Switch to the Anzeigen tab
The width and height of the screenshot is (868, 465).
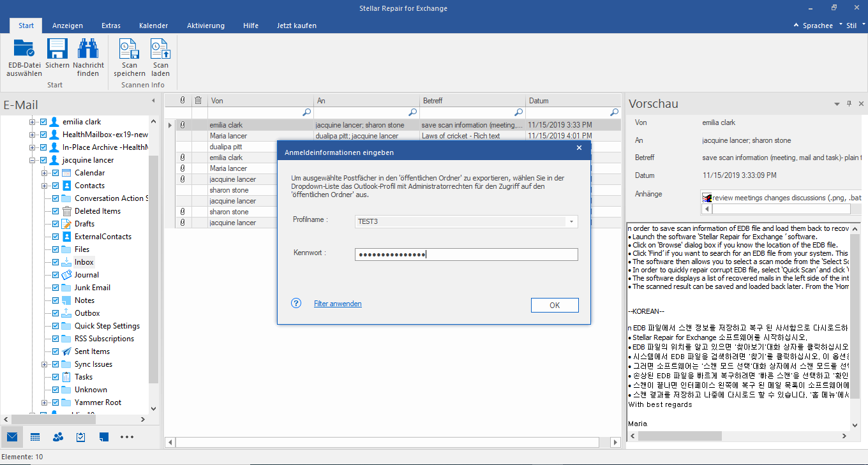coord(68,26)
